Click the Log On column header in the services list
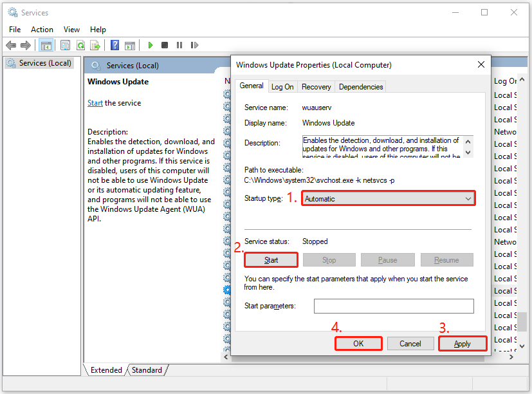532x394 pixels. (x=505, y=81)
